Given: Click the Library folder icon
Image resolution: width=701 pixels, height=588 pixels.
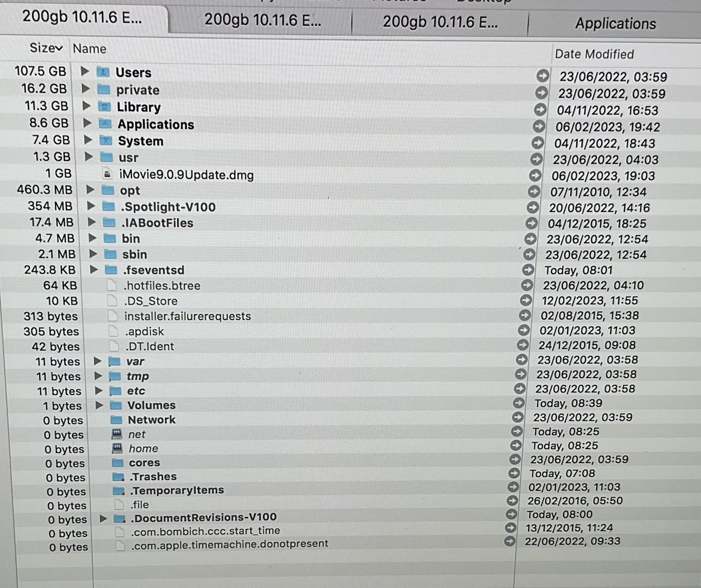Looking at the screenshot, I should 105,107.
